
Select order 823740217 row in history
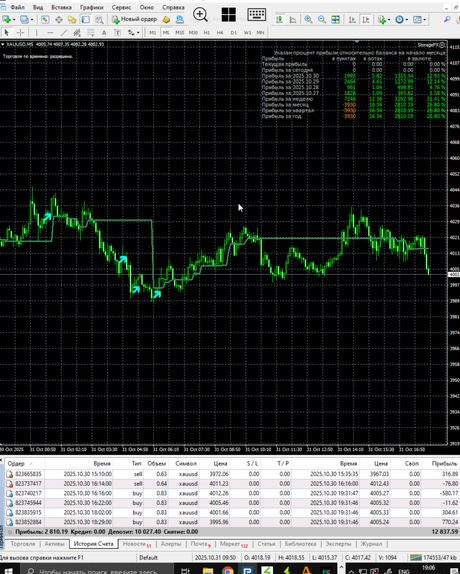230,493
